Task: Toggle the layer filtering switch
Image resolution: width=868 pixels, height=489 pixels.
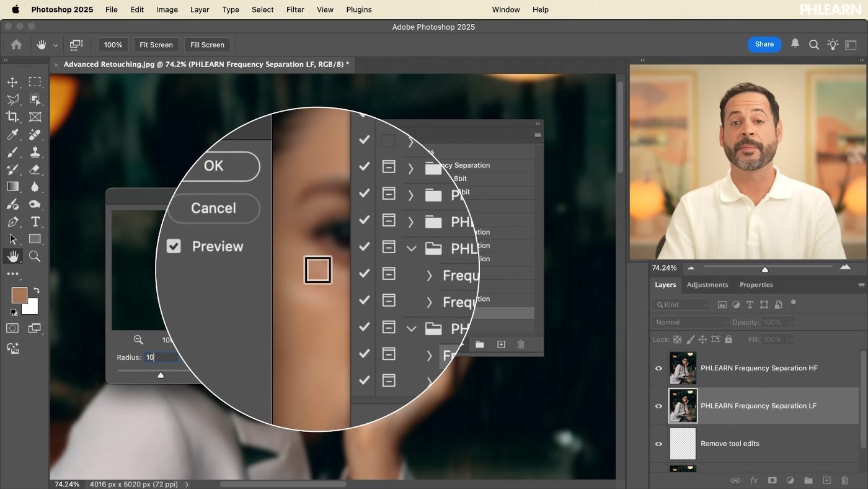Action: tap(793, 304)
